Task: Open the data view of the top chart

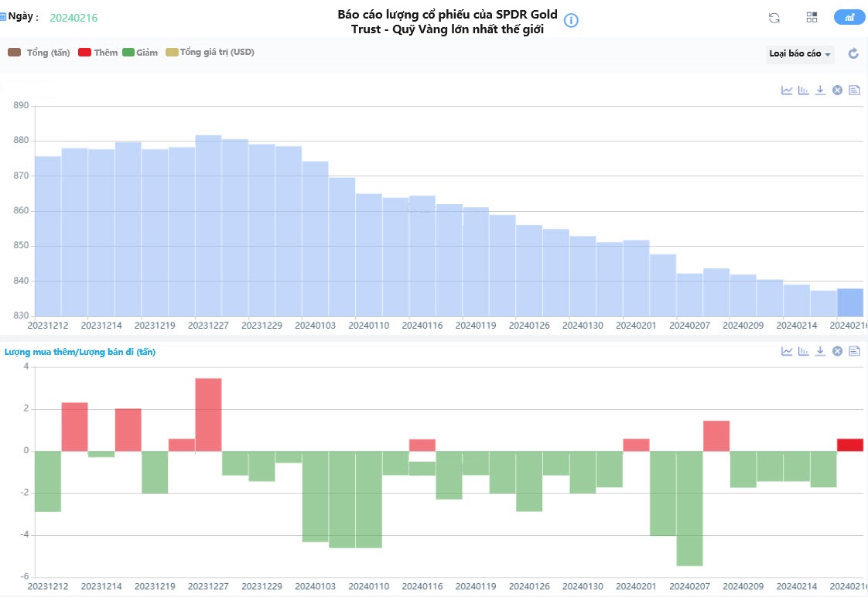Action: pos(855,90)
